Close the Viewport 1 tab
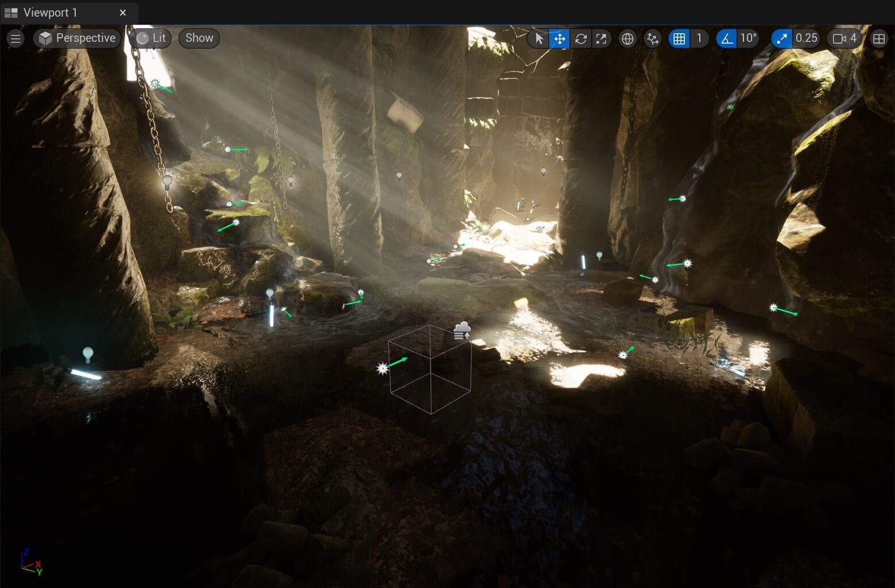Viewport: 895px width, 588px height. (123, 13)
